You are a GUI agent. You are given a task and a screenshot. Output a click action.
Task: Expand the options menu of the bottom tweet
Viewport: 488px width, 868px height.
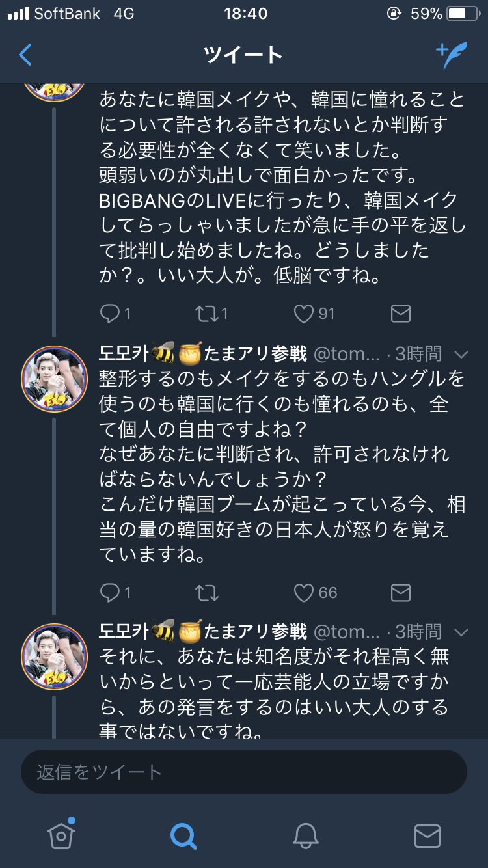coord(462,632)
